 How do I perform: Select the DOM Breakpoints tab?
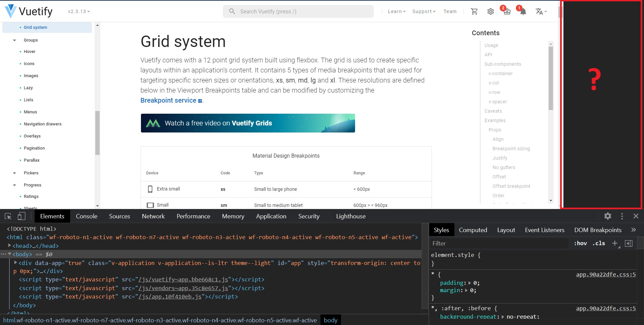coord(598,230)
